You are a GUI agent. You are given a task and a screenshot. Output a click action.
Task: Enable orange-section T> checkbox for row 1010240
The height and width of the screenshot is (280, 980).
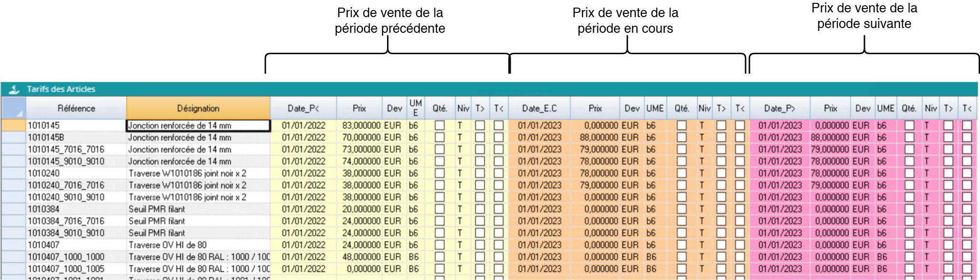(721, 174)
